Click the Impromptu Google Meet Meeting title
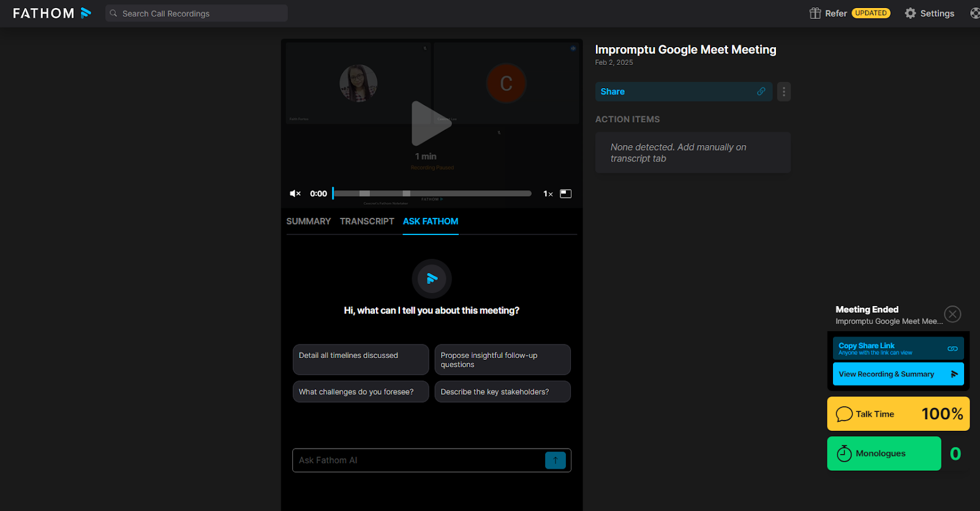The width and height of the screenshot is (980, 511). [685, 50]
